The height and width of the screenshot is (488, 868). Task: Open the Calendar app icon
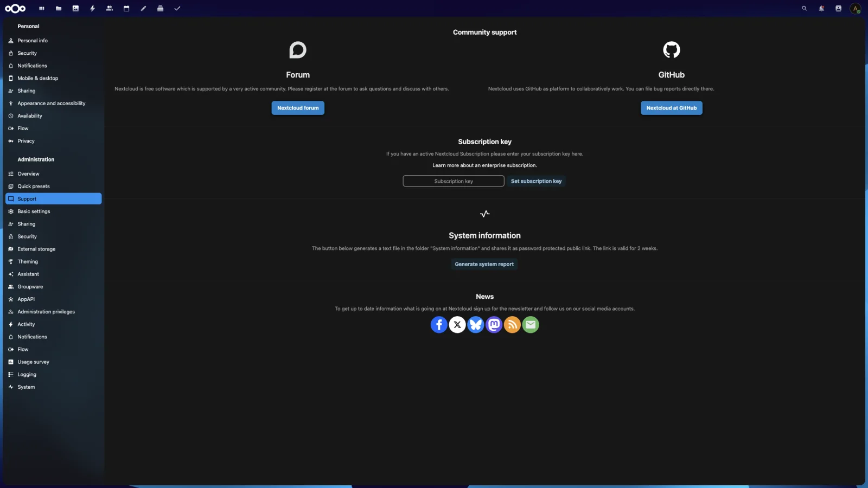tap(126, 9)
